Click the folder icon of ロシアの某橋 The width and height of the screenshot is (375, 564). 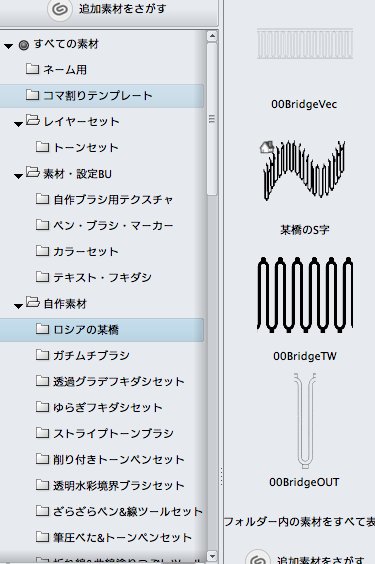coord(42,329)
